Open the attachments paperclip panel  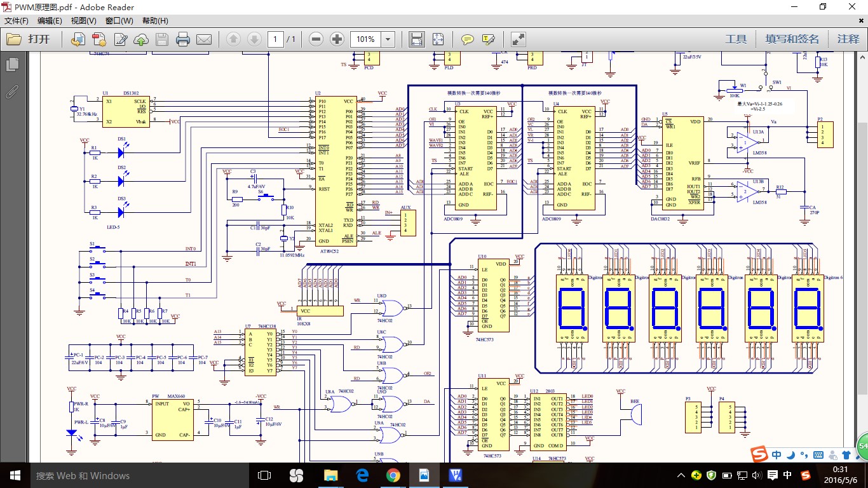[12, 91]
